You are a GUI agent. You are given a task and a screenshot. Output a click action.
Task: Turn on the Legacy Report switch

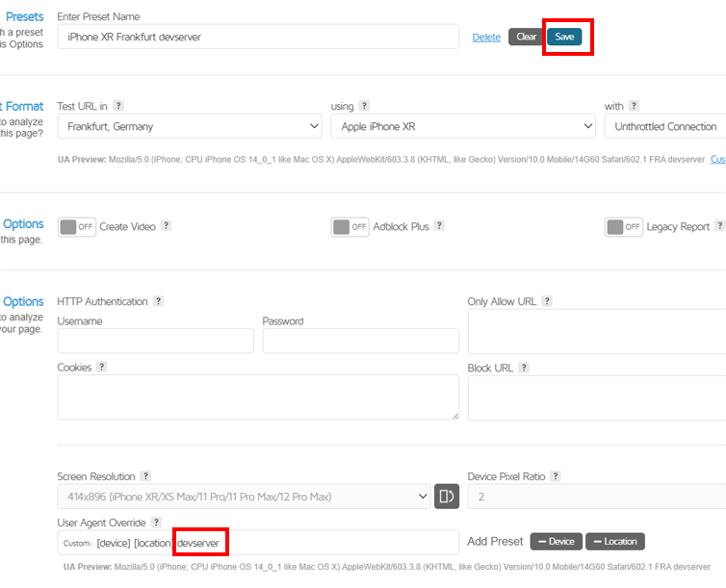(624, 227)
